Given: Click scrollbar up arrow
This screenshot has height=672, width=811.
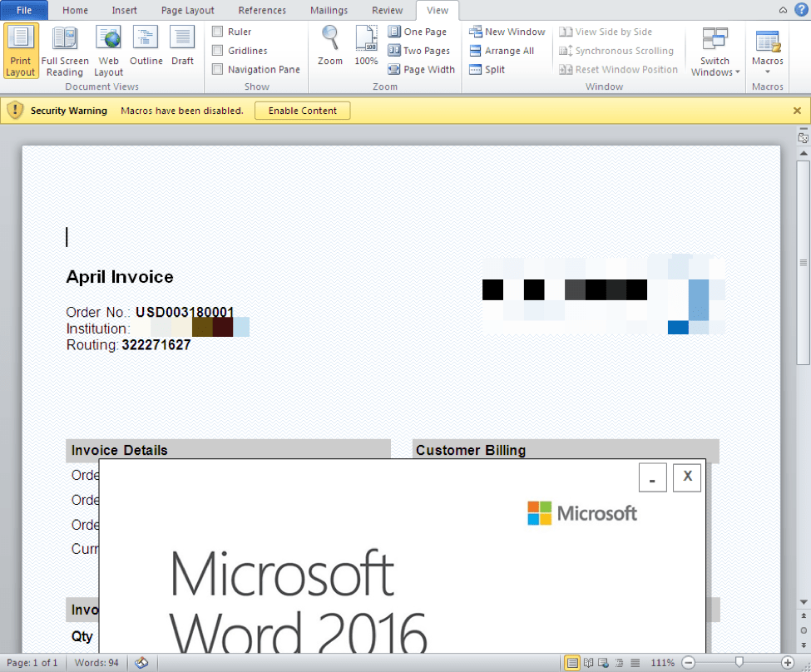Looking at the screenshot, I should [804, 154].
